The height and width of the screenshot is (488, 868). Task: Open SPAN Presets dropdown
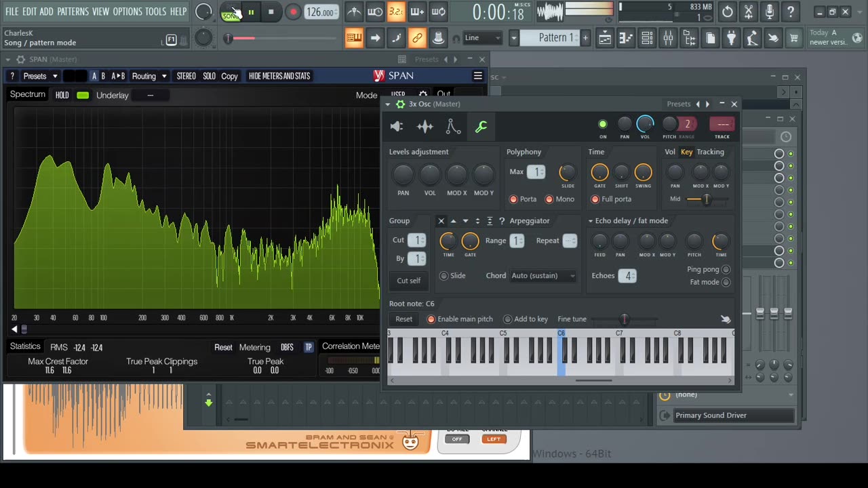tap(41, 76)
